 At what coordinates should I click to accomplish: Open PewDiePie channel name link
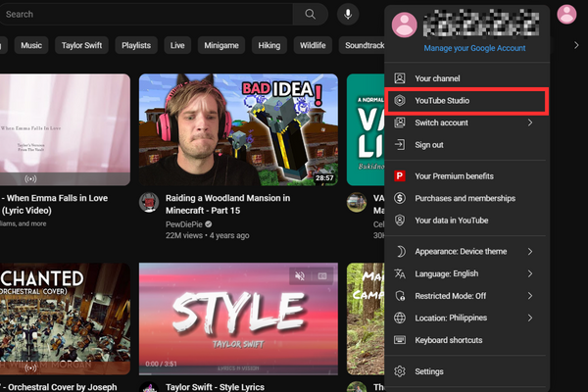coord(184,224)
